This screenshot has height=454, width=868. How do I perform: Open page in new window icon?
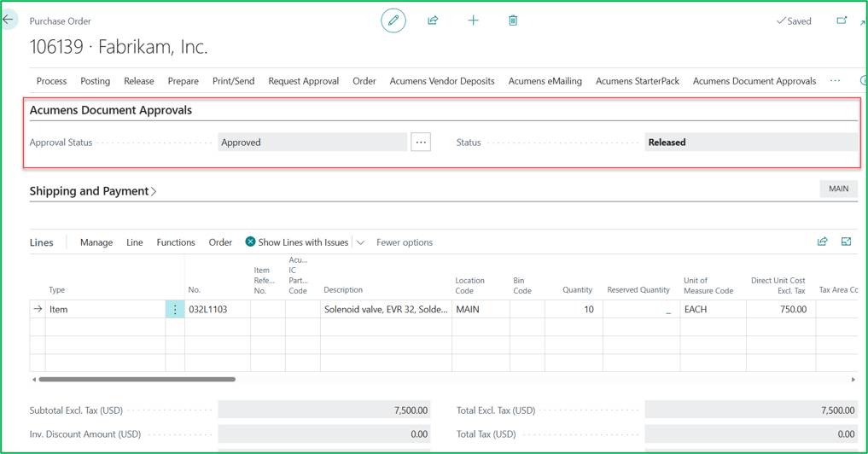click(842, 20)
